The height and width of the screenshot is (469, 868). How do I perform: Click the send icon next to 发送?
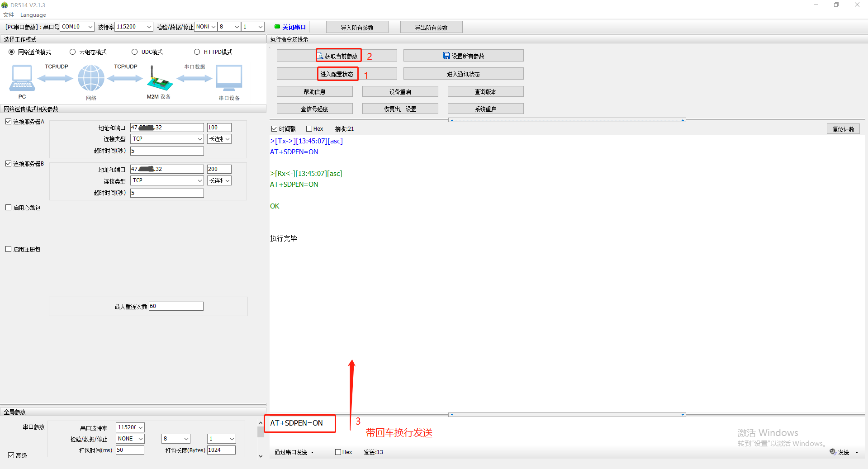coord(833,452)
